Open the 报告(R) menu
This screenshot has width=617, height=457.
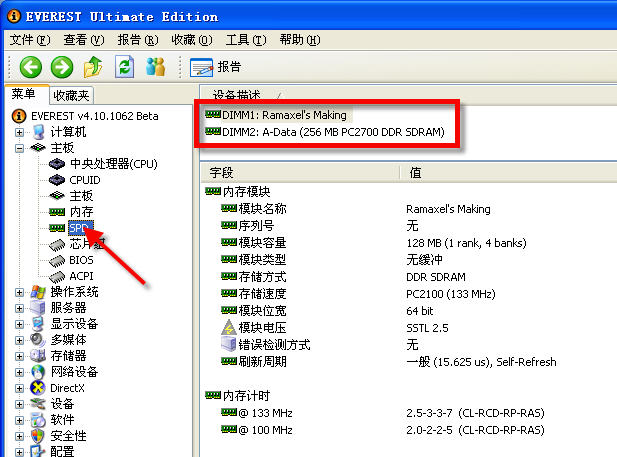[138, 40]
